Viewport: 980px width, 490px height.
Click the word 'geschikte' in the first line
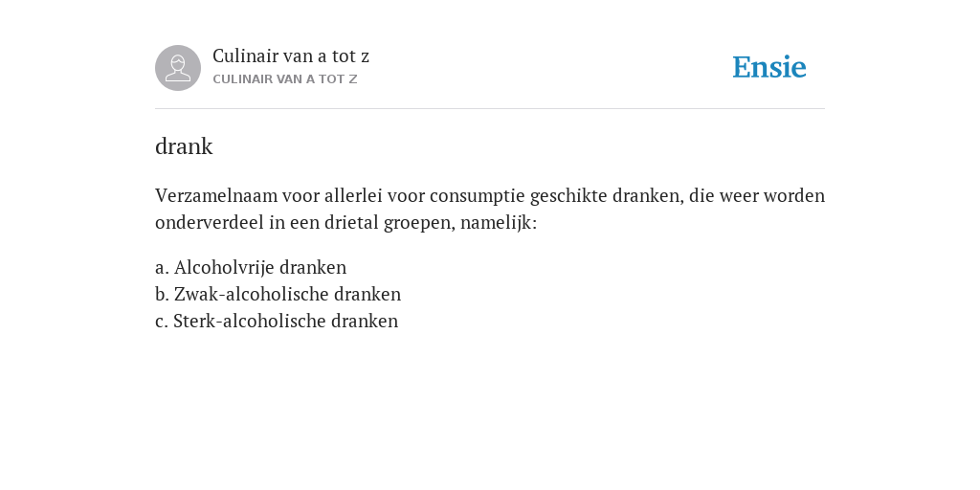(x=568, y=196)
